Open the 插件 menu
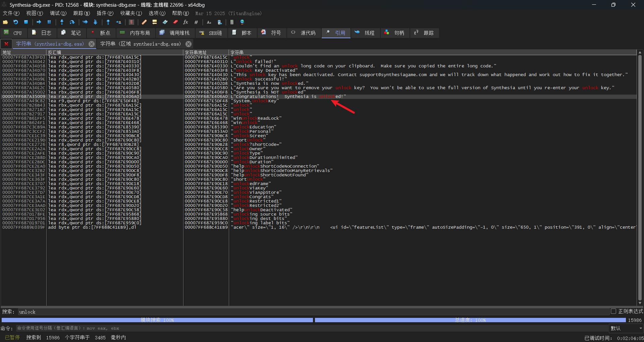Screen dimensions: 644x342 [x=105, y=13]
